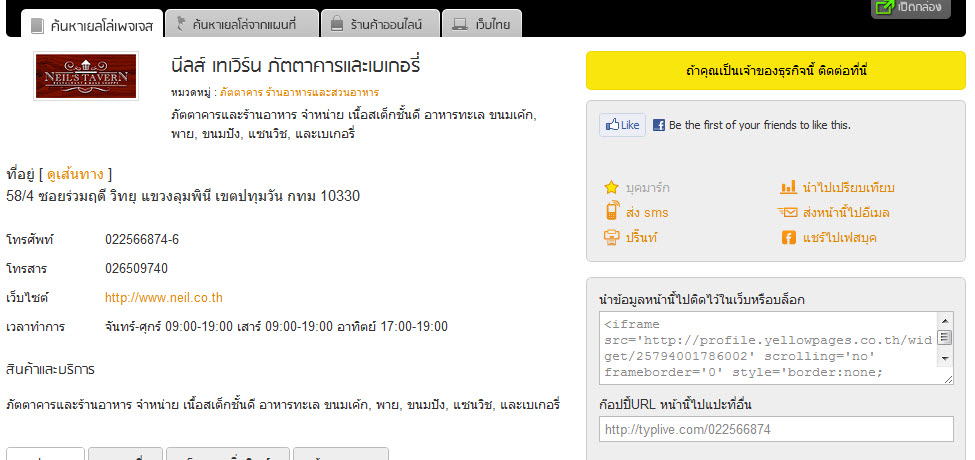Screen dimensions: 975x460
Task: Open the ค้นหาเยลโล่เพจเจส tab
Action: [x=92, y=24]
